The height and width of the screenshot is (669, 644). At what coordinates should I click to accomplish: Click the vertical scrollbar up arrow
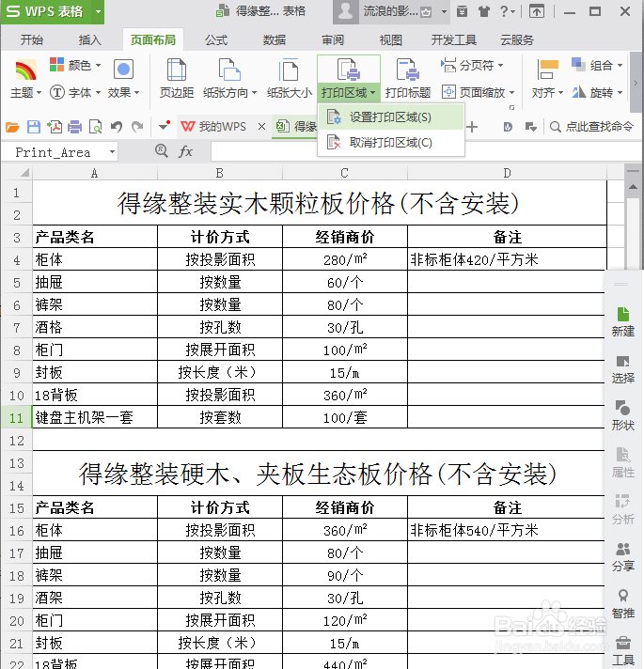click(x=633, y=187)
